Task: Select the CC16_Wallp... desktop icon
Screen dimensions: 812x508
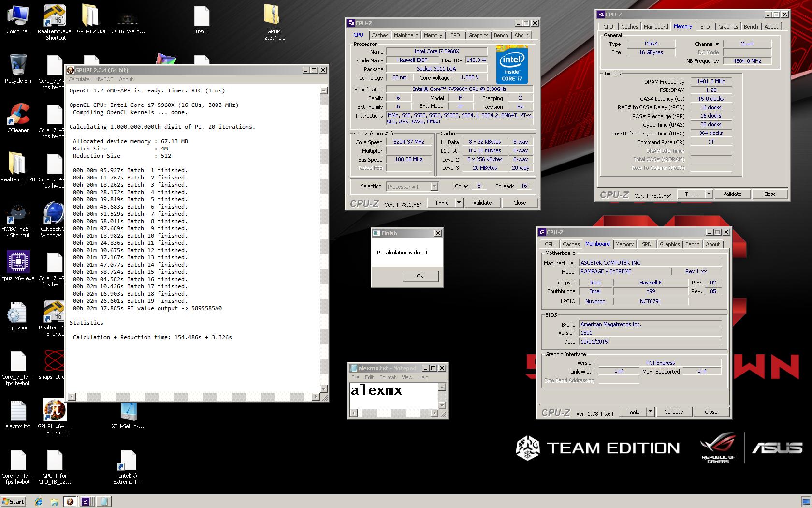Action: click(128, 19)
